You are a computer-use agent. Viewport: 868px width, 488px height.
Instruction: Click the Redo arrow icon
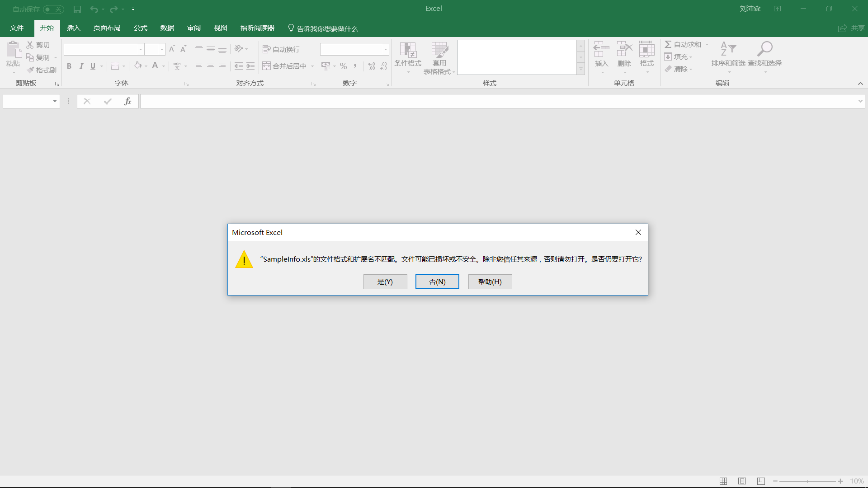click(x=113, y=9)
